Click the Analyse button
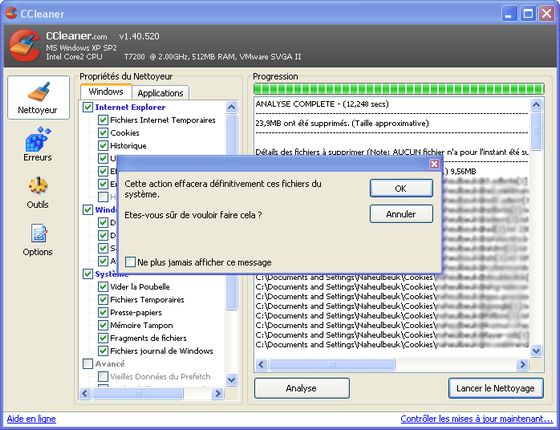The image size is (560, 430). click(302, 388)
